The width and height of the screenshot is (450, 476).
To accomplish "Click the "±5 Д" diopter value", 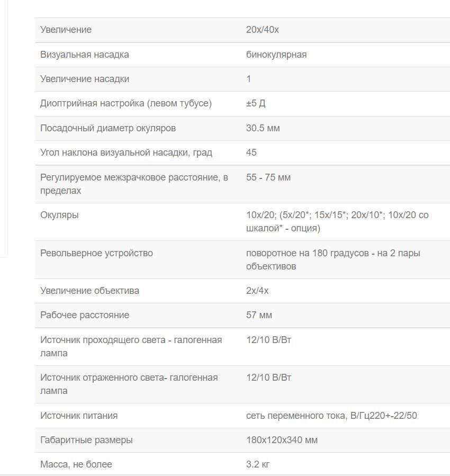I will coord(256,103).
